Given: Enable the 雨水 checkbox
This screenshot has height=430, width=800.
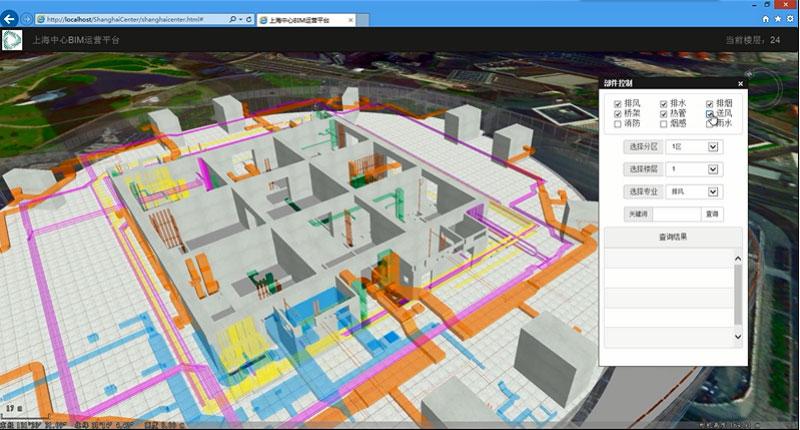Looking at the screenshot, I should tap(709, 124).
